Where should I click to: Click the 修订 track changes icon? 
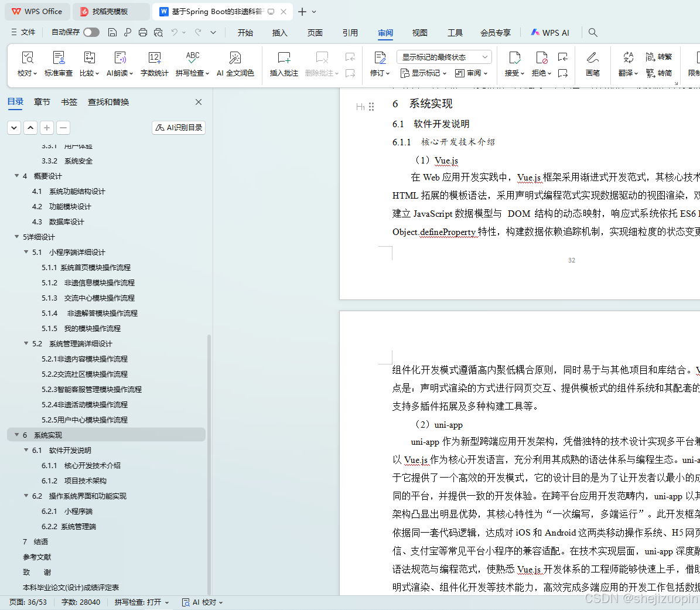click(x=380, y=57)
